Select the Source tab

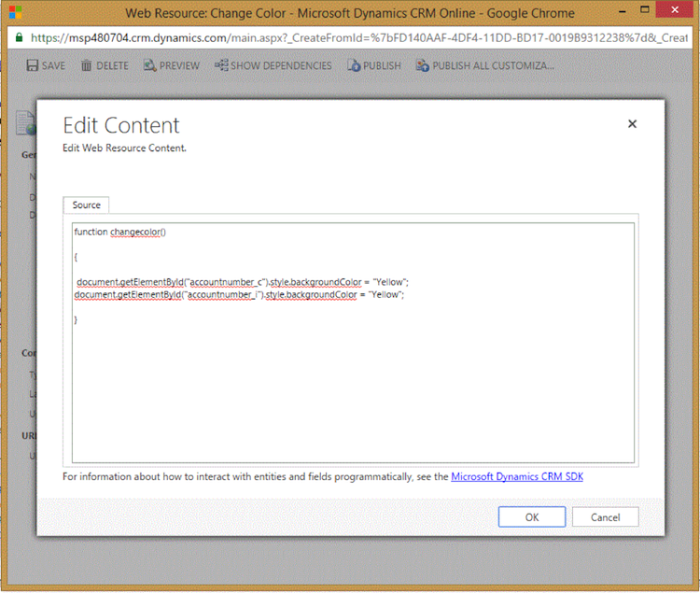(86, 205)
